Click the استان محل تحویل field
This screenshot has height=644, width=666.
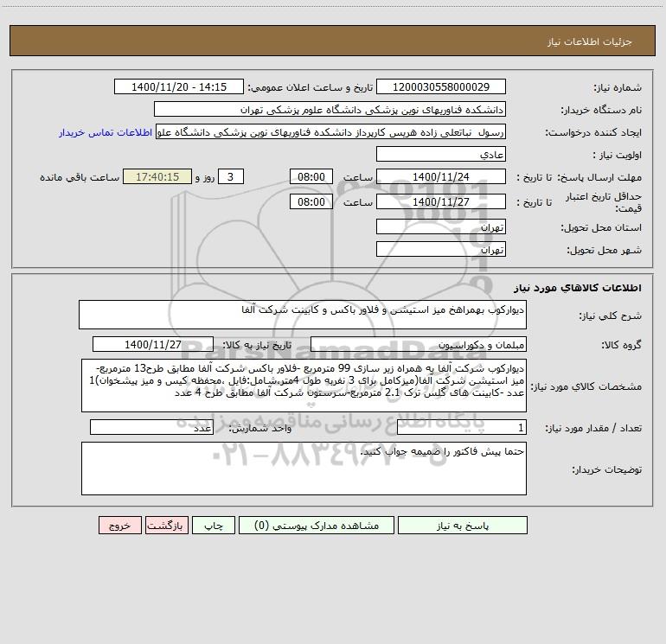tap(441, 227)
